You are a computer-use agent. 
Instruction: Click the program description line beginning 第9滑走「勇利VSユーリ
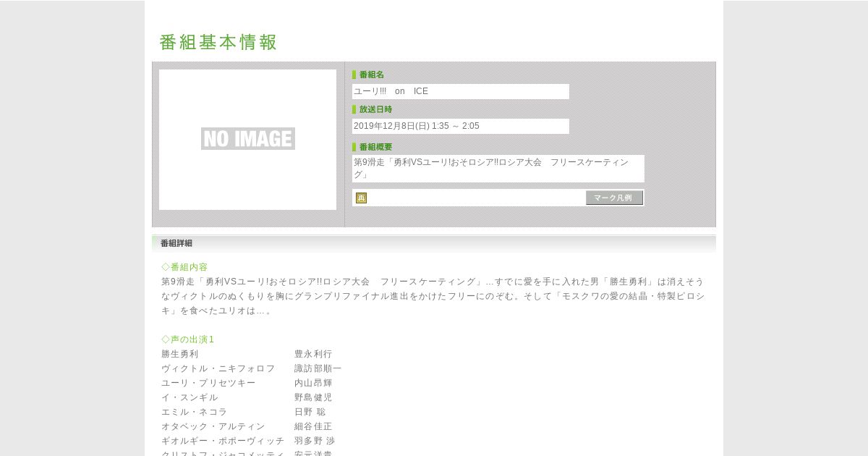coord(433,282)
